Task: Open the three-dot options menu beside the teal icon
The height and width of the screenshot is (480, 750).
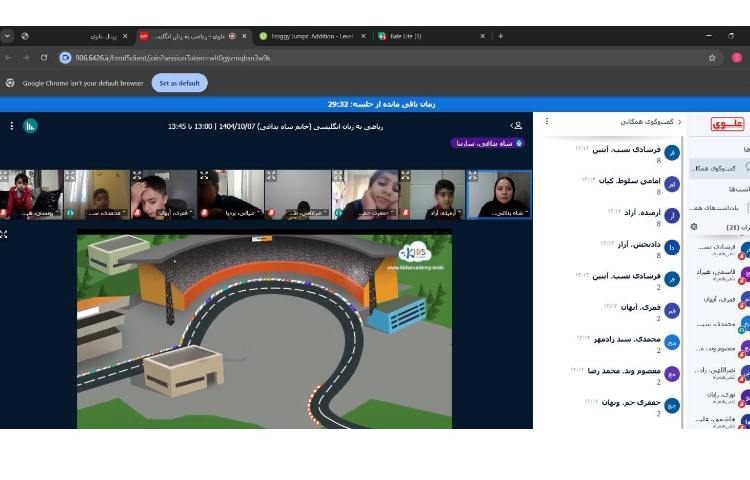Action: pyautogui.click(x=11, y=126)
